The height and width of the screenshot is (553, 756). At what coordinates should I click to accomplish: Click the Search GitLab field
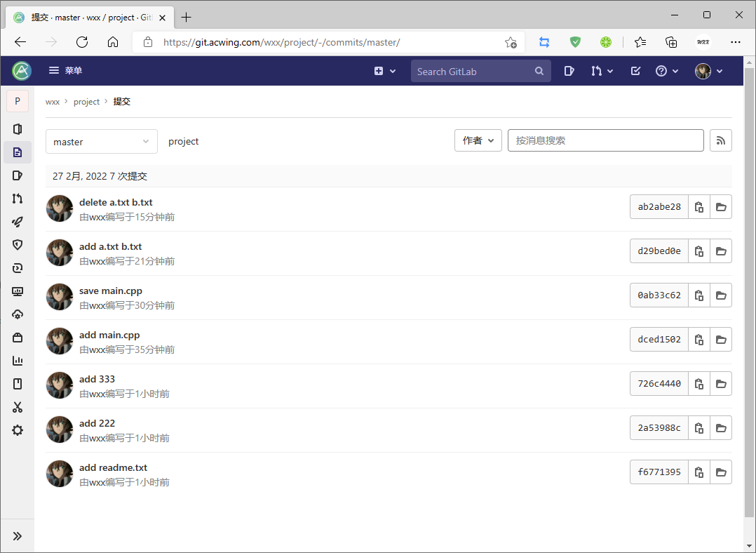click(480, 71)
